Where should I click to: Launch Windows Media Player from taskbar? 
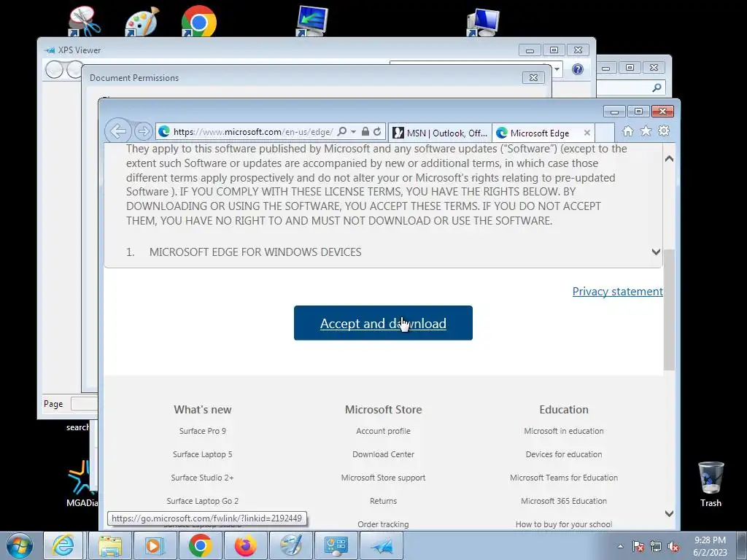(155, 545)
